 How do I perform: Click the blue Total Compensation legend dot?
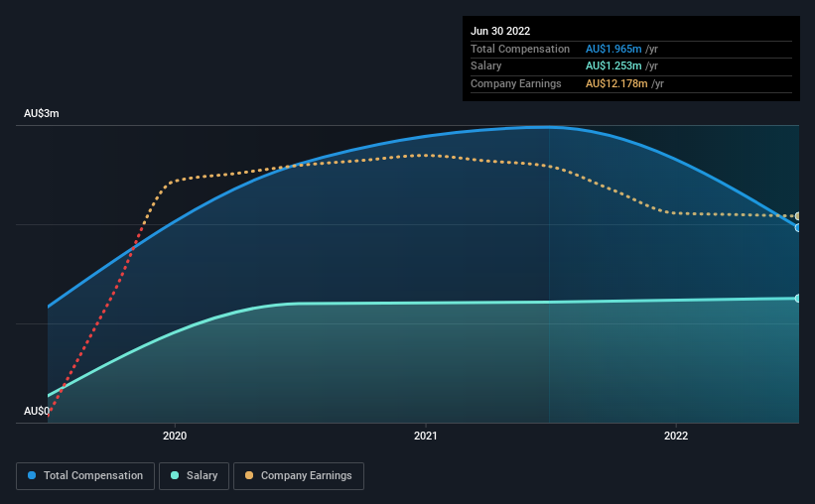coord(32,475)
